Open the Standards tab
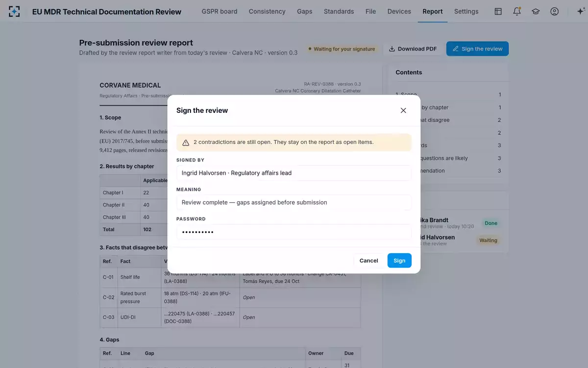 click(339, 11)
